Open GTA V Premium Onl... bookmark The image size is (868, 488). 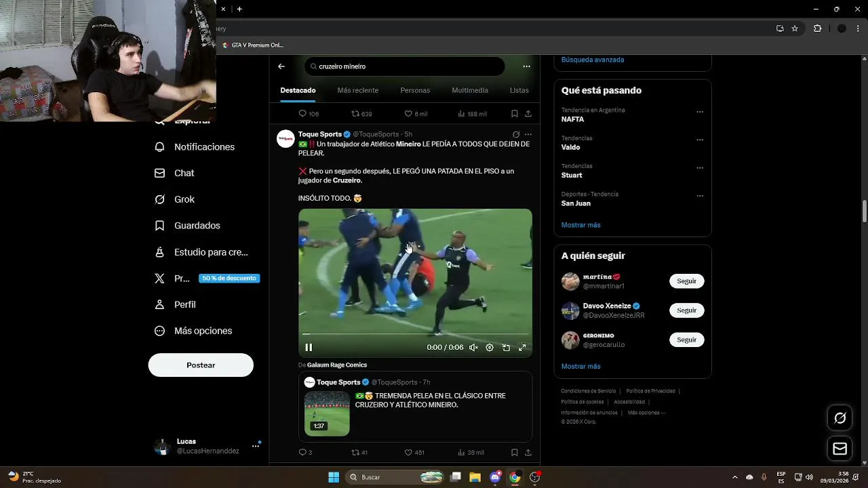(253, 45)
